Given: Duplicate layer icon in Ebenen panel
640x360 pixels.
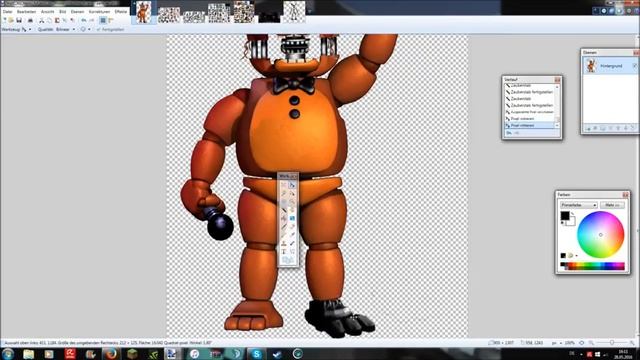Looking at the screenshot, I should [603, 128].
